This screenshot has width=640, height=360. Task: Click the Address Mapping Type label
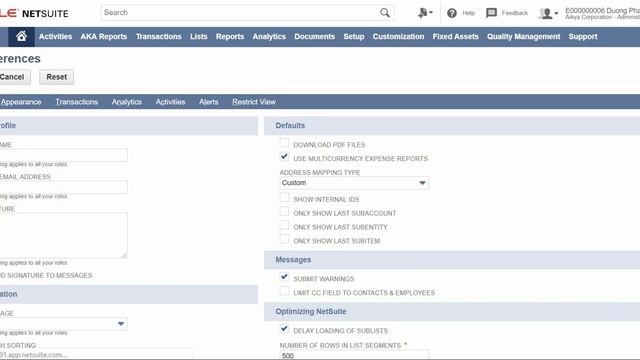[320, 173]
